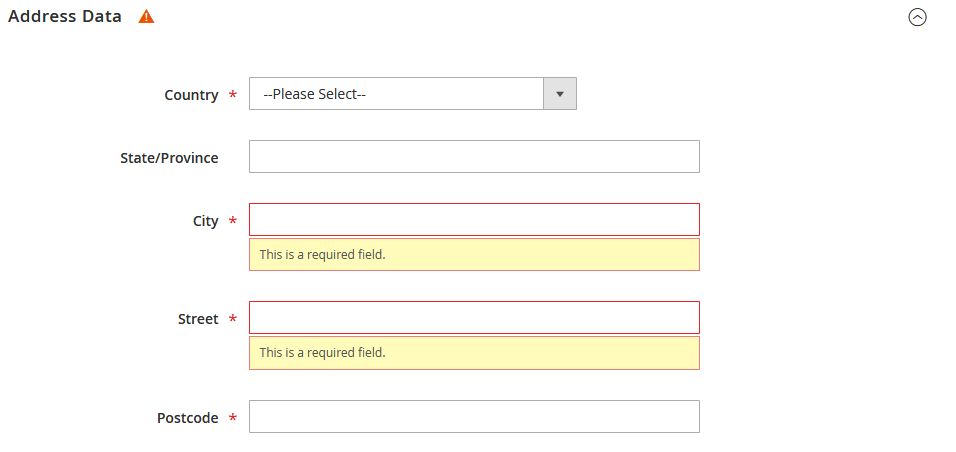Select the '--Please Select--' Country combo box
The width and height of the screenshot is (956, 452).
(x=413, y=94)
